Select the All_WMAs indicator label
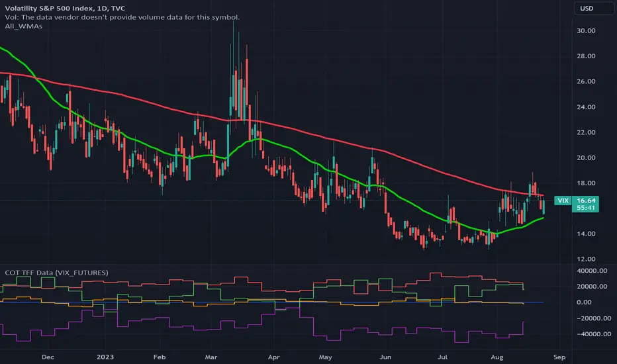Screen dimensions: 617x364 click(24, 26)
